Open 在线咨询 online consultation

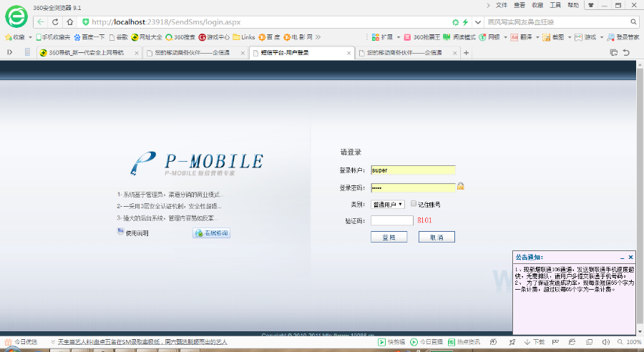[212, 233]
